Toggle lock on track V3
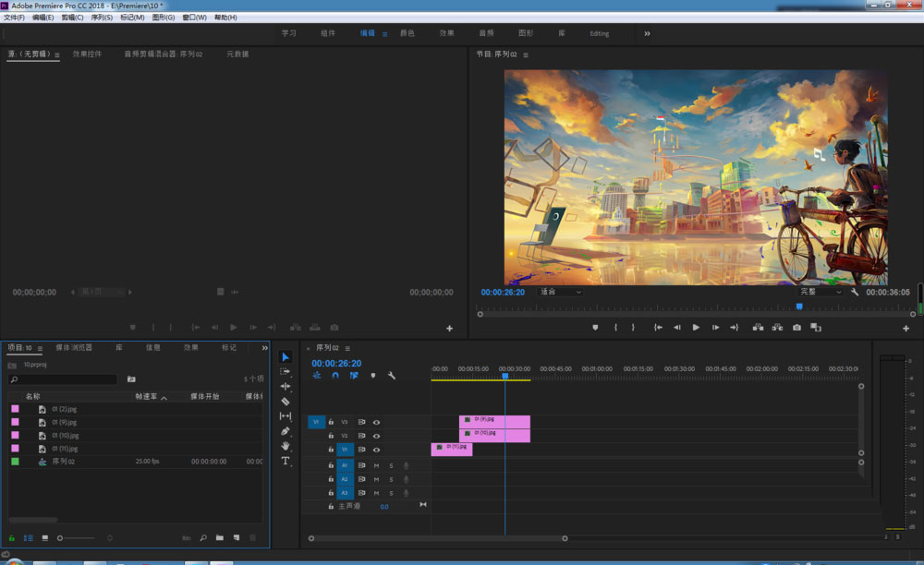This screenshot has height=565, width=924. 331,422
